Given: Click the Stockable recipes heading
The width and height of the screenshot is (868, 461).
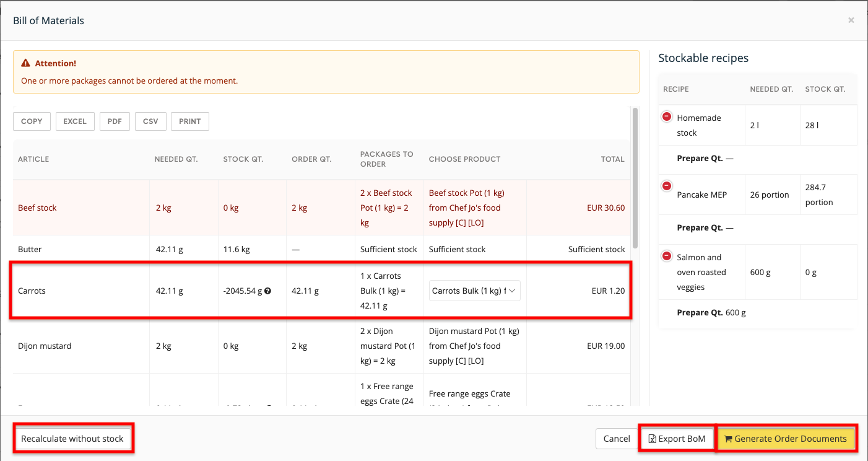Looking at the screenshot, I should (x=703, y=58).
